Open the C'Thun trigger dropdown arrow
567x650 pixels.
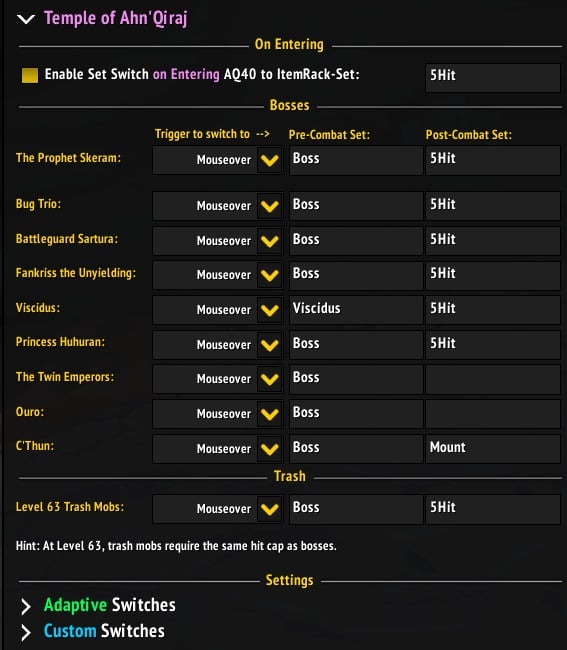point(270,449)
